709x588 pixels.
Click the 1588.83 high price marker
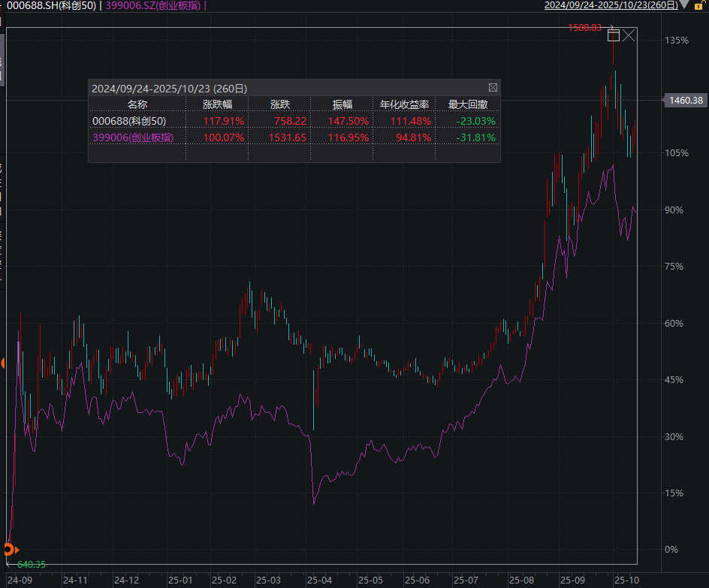point(585,28)
